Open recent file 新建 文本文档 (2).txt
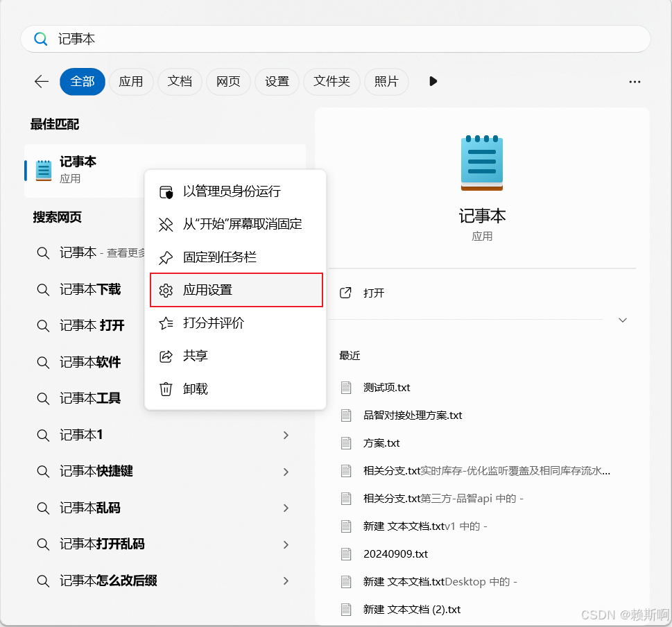672x627 pixels. pos(412,610)
